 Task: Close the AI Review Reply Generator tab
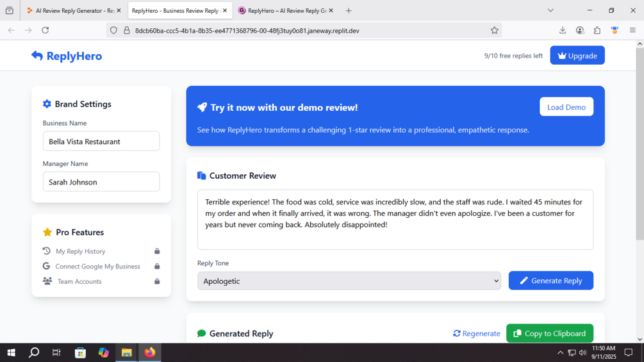point(119,11)
